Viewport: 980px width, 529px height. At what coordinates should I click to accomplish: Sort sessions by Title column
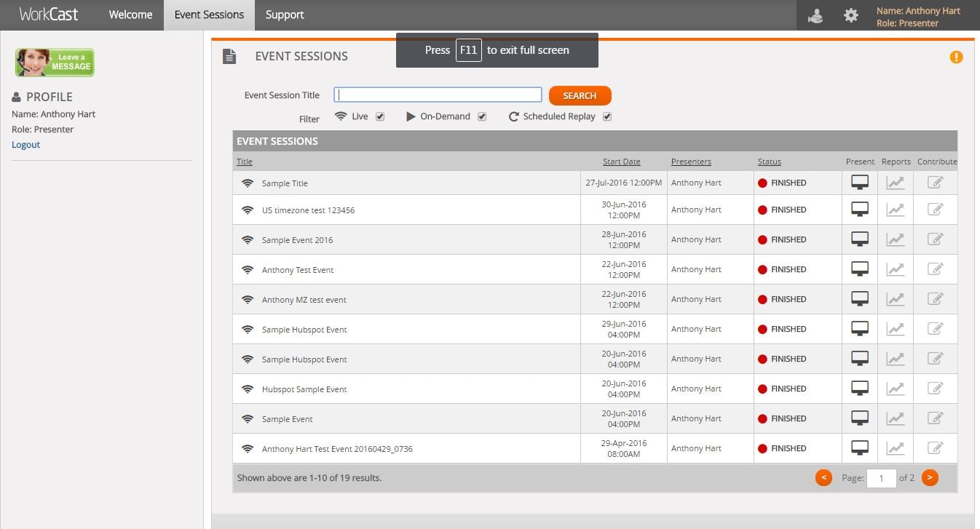(x=245, y=162)
